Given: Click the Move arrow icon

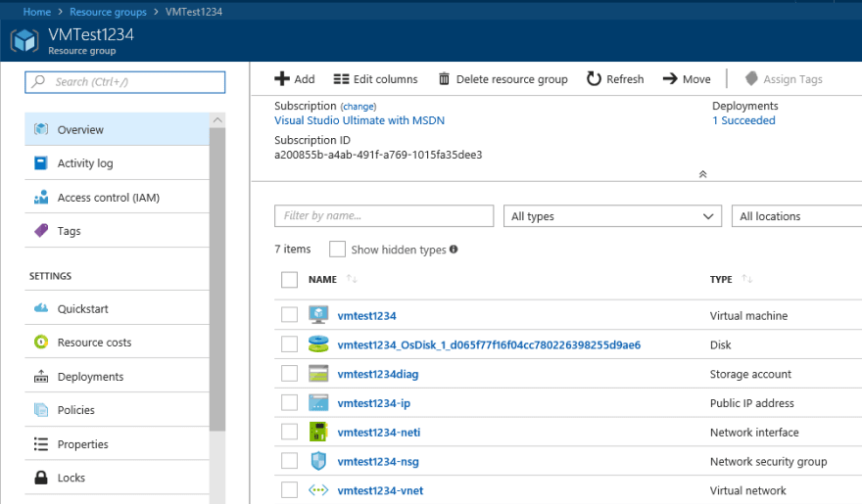Looking at the screenshot, I should (x=670, y=79).
